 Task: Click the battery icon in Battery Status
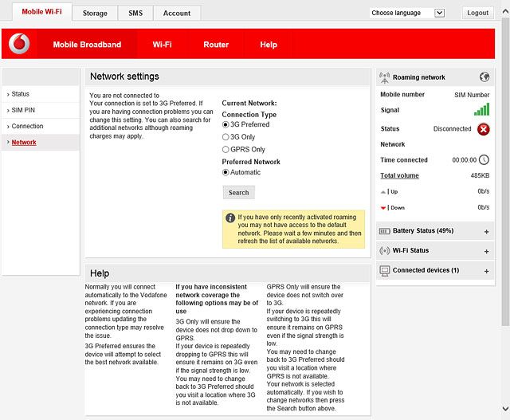coord(384,231)
